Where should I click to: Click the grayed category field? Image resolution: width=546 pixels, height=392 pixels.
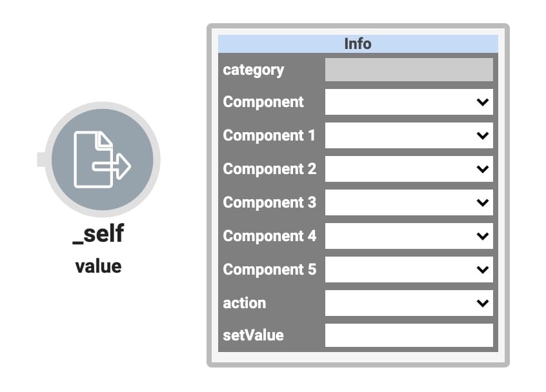click(409, 70)
